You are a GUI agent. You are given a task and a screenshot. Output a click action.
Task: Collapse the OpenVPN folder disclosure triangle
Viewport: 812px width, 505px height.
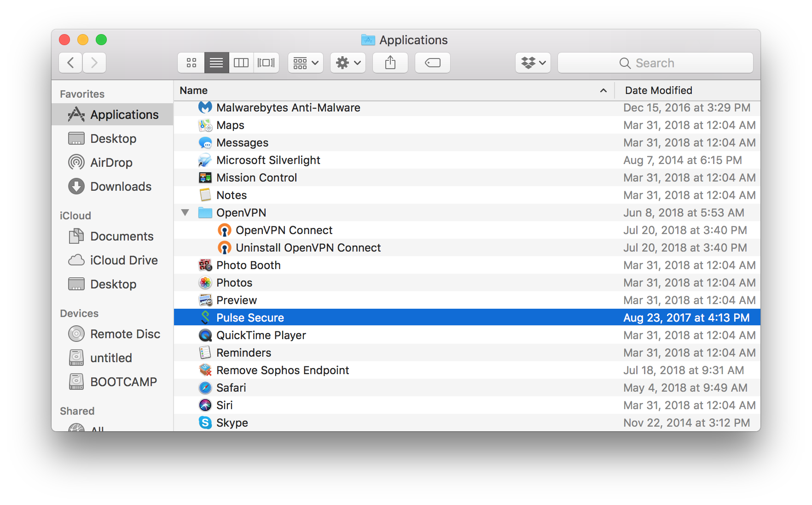(x=185, y=213)
